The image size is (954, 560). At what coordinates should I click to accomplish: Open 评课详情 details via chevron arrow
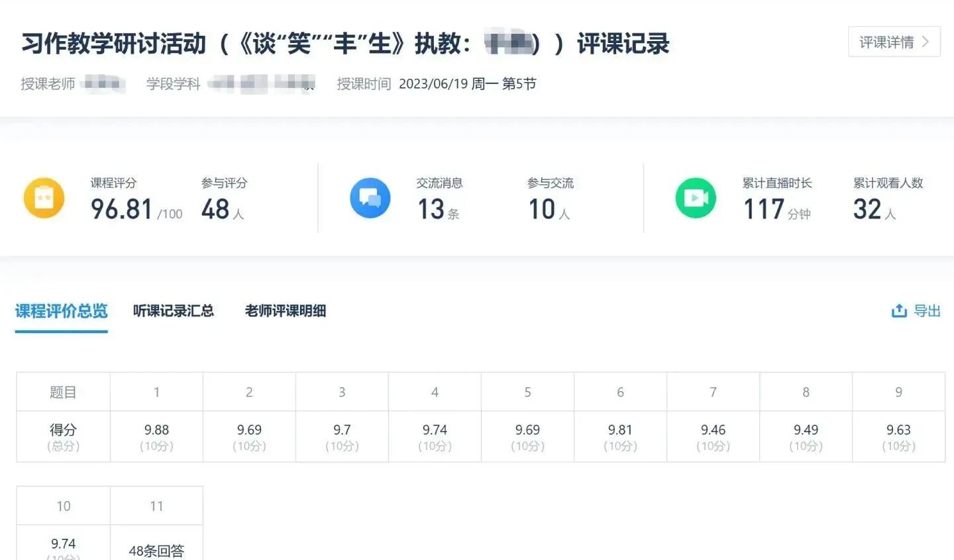pyautogui.click(x=926, y=42)
